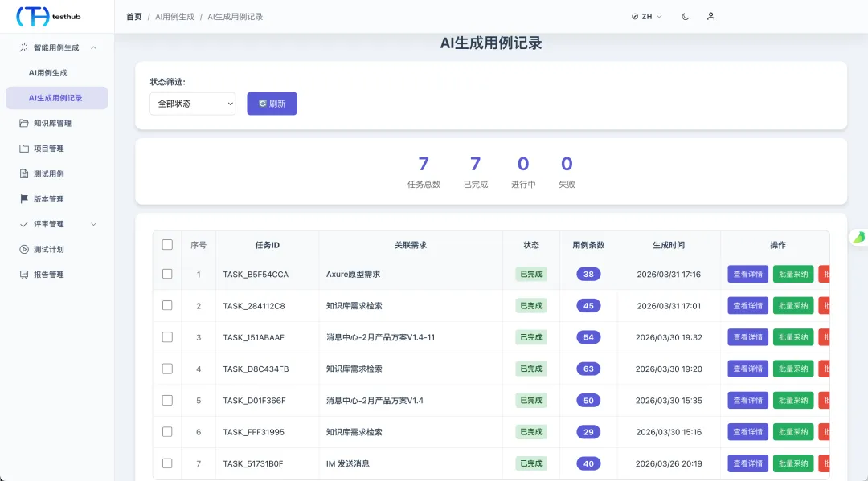Open 知识库管理 folder icon in sidebar
Viewport: 868px width, 481px height.
pos(24,124)
